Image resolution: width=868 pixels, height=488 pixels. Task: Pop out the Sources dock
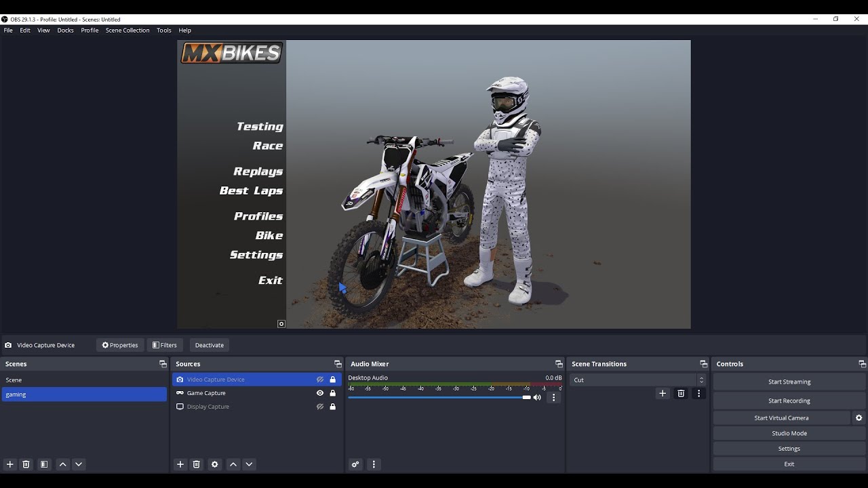[338, 364]
